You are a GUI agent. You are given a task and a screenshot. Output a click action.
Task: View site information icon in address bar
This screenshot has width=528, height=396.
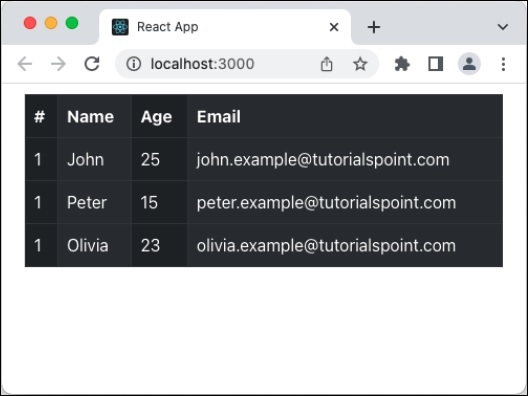(x=134, y=64)
